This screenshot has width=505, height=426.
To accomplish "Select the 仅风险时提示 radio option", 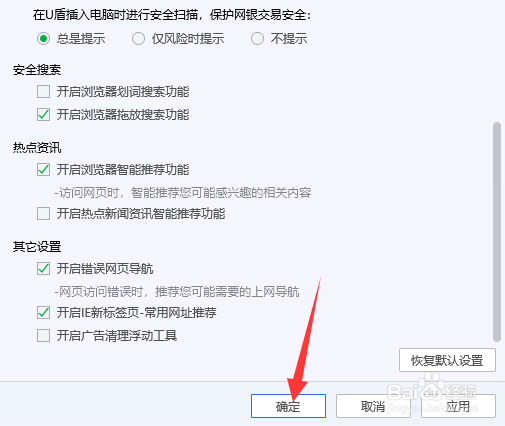I will click(138, 39).
